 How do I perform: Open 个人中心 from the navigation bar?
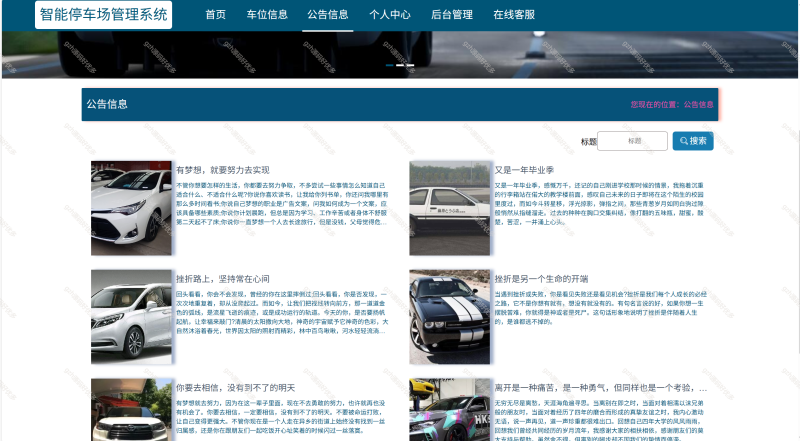coord(390,15)
